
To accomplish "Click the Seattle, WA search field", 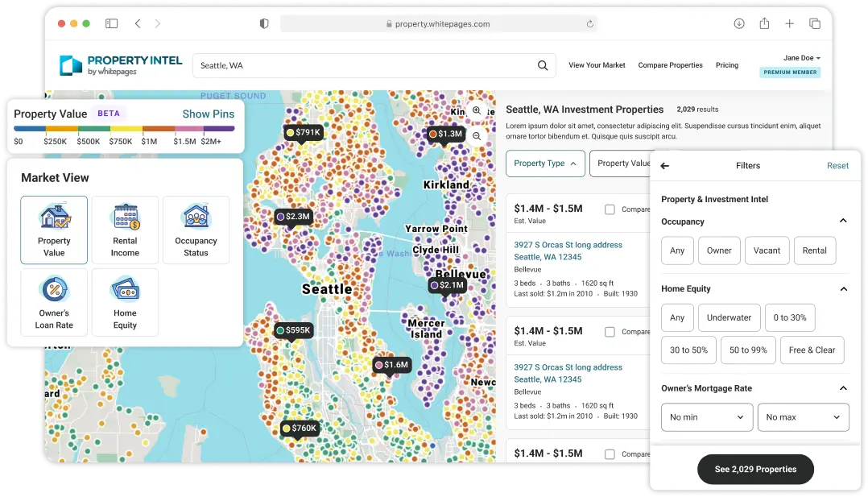I will tap(374, 65).
